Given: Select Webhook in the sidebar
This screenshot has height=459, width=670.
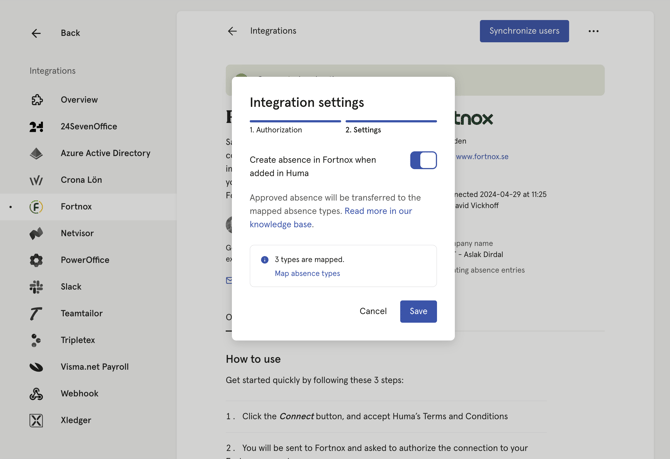Looking at the screenshot, I should click(x=88, y=394).
